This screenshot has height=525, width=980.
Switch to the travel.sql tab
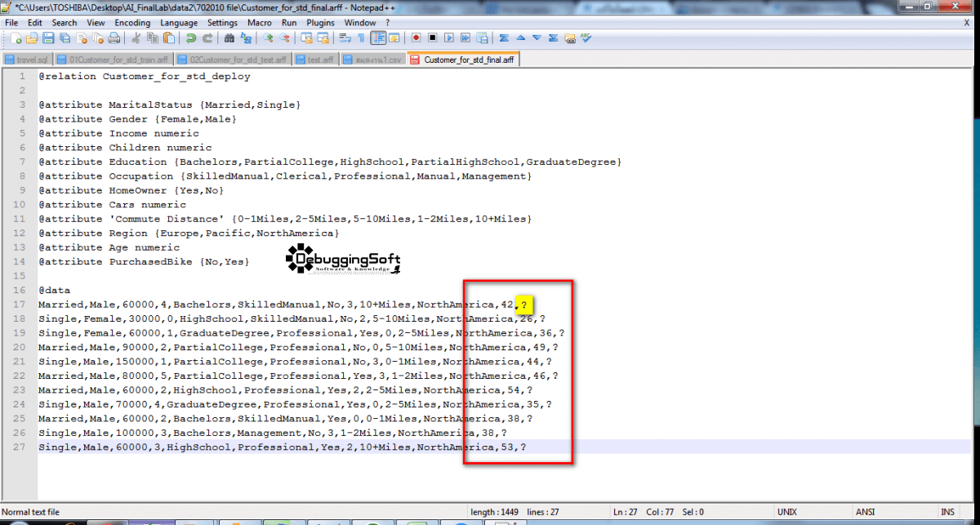(x=27, y=59)
